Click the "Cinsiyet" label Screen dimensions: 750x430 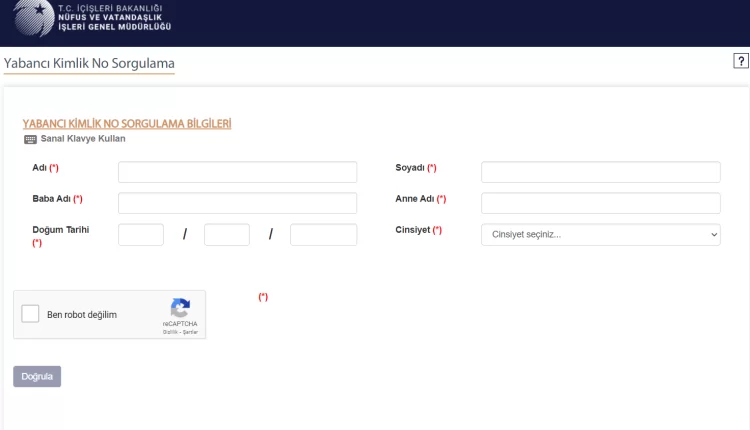coord(412,230)
